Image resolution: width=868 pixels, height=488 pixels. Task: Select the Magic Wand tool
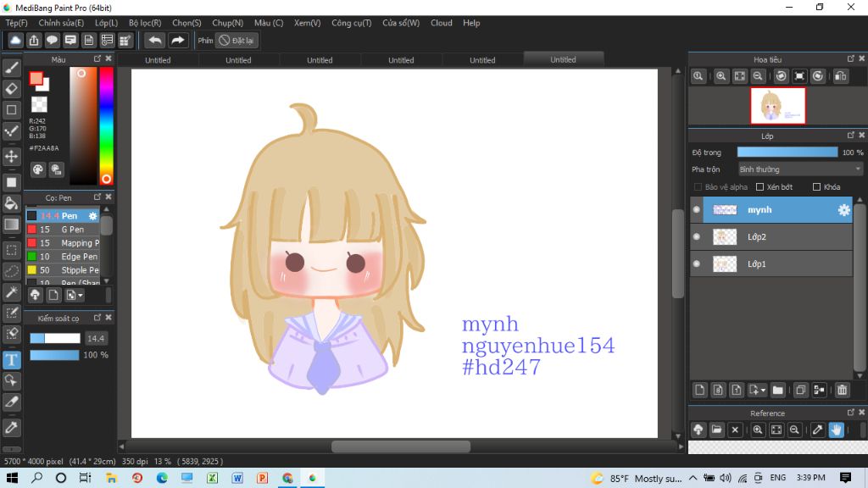[x=12, y=292]
